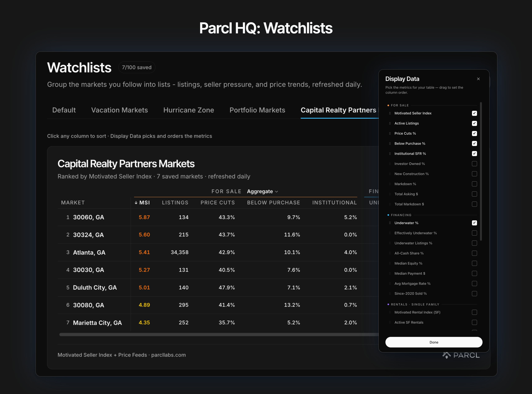Click the 47.9% price cuts value
Viewport: 532px width, 394px height.
227,288
